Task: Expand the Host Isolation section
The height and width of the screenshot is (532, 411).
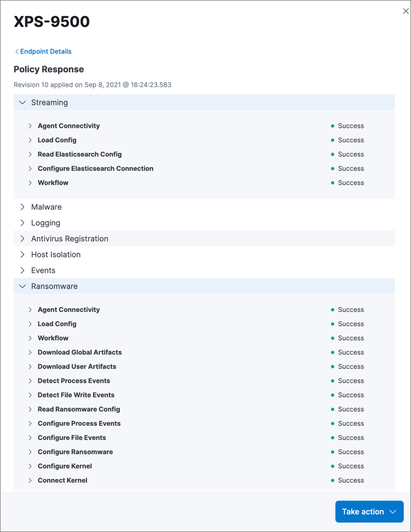Action: (22, 255)
